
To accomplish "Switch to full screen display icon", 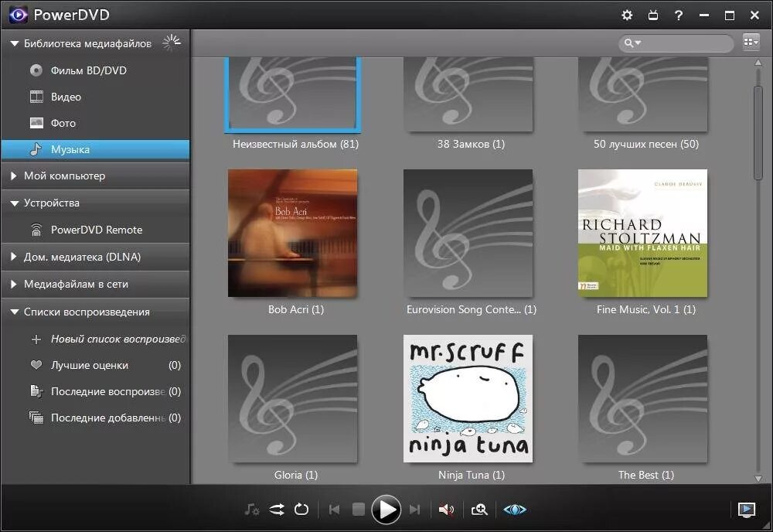I will (x=747, y=510).
